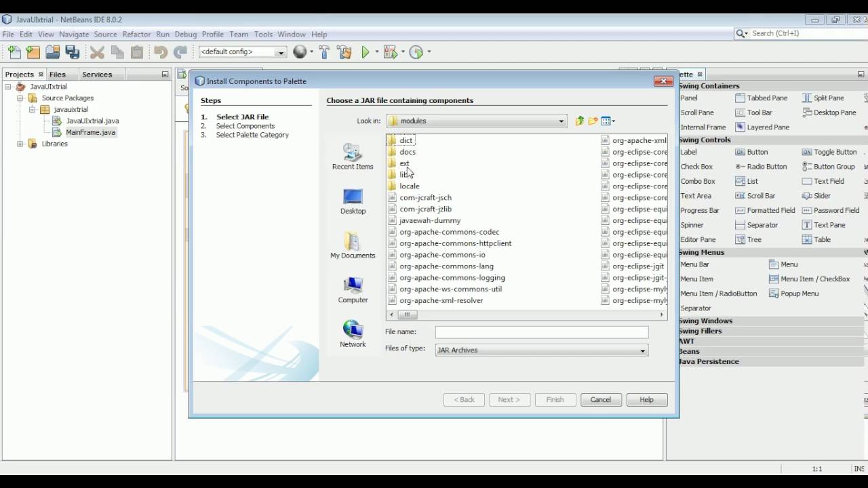Open the default config dropdown
Image resolution: width=868 pixels, height=488 pixels.
click(280, 52)
